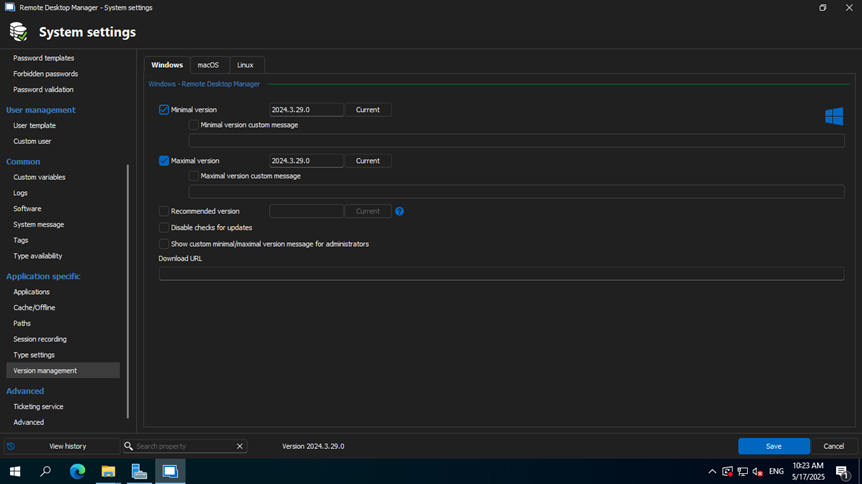Open the Windows Start menu
This screenshot has width=862, height=484.
pos(15,471)
